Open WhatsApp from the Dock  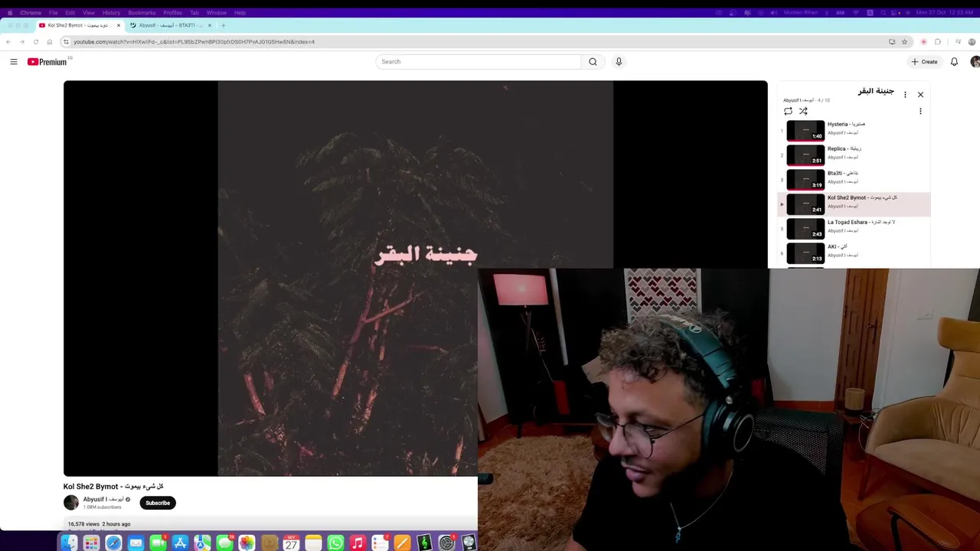point(335,543)
